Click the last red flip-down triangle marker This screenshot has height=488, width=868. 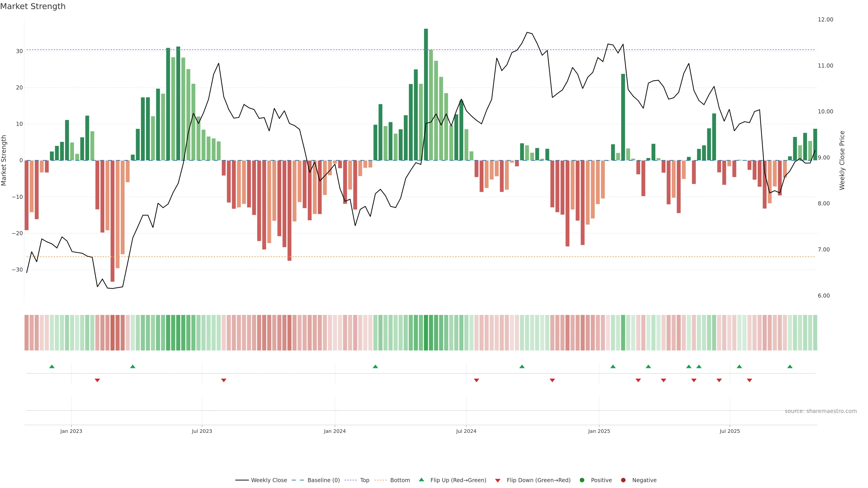tap(749, 380)
